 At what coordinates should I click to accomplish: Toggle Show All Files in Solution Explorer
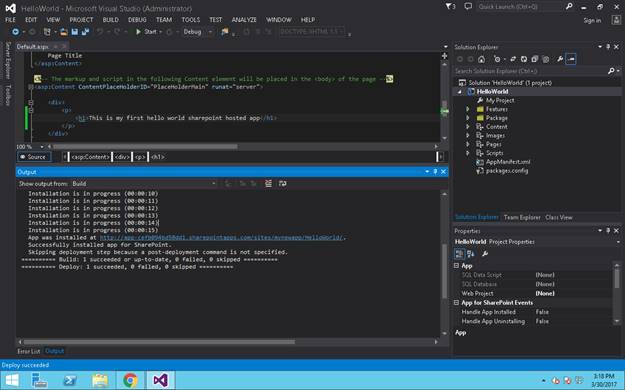[546, 59]
